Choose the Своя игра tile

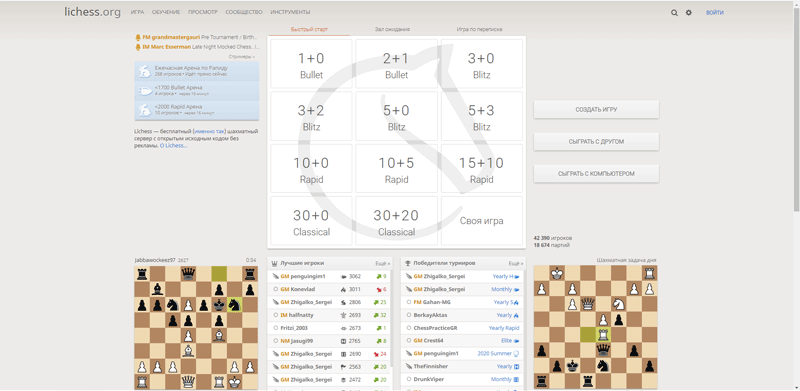click(x=482, y=221)
